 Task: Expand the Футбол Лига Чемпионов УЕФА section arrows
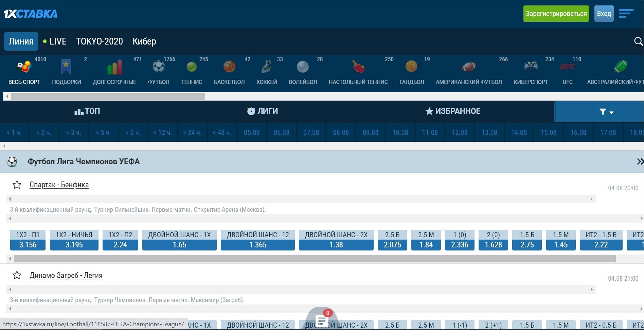click(x=640, y=162)
